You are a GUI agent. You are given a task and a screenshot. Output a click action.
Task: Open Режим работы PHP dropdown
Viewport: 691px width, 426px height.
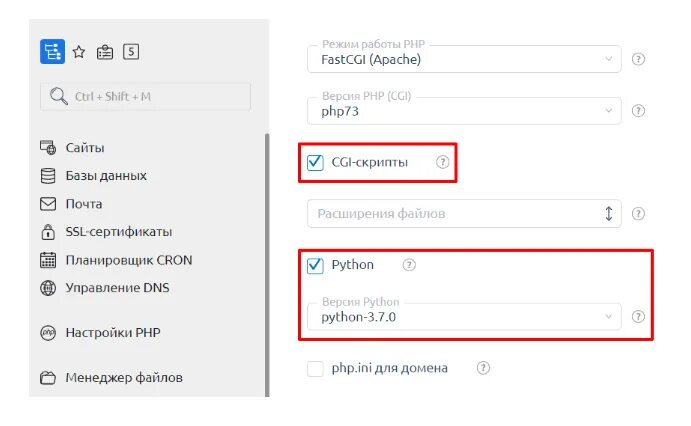pos(464,59)
